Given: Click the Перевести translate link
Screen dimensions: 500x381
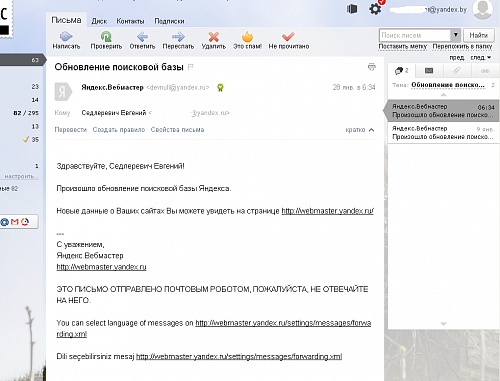Looking at the screenshot, I should tap(71, 130).
